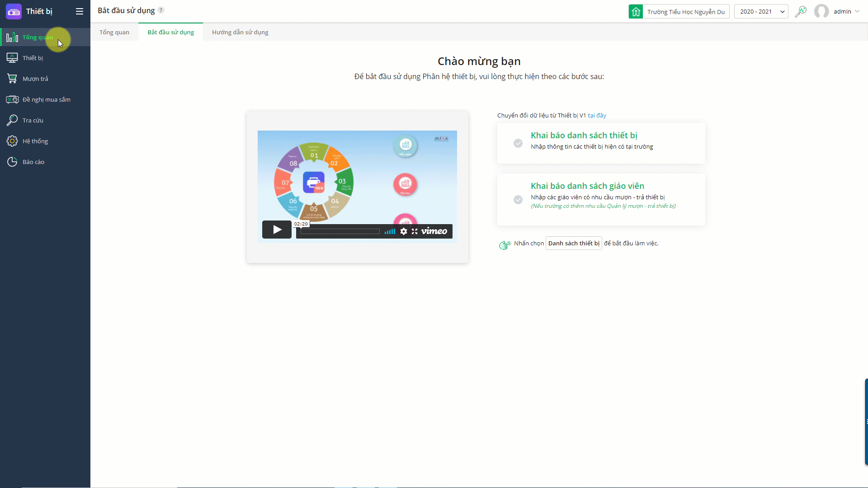Click the Danh sách thiết bị button
This screenshot has height=488, width=868.
tap(574, 243)
